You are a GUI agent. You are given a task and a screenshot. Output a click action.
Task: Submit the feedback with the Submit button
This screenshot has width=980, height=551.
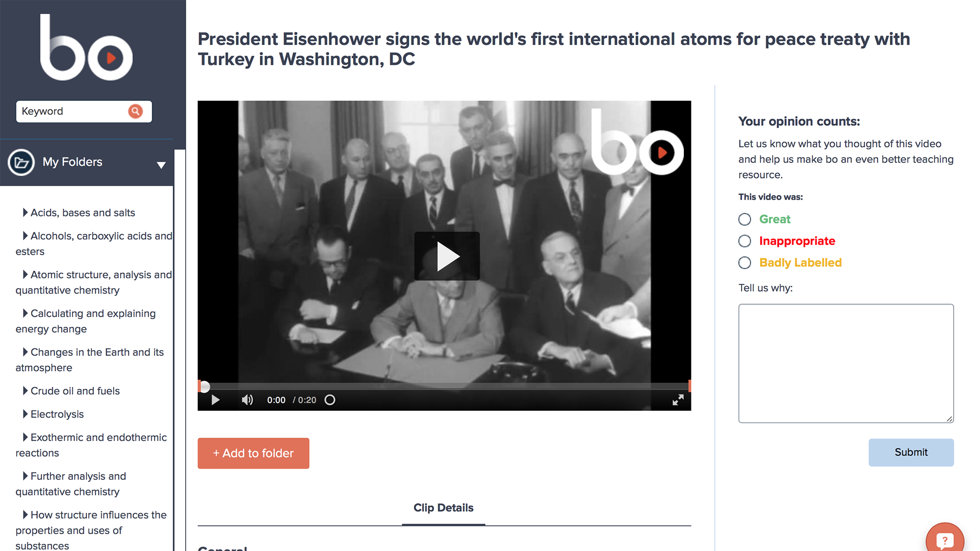pyautogui.click(x=911, y=452)
